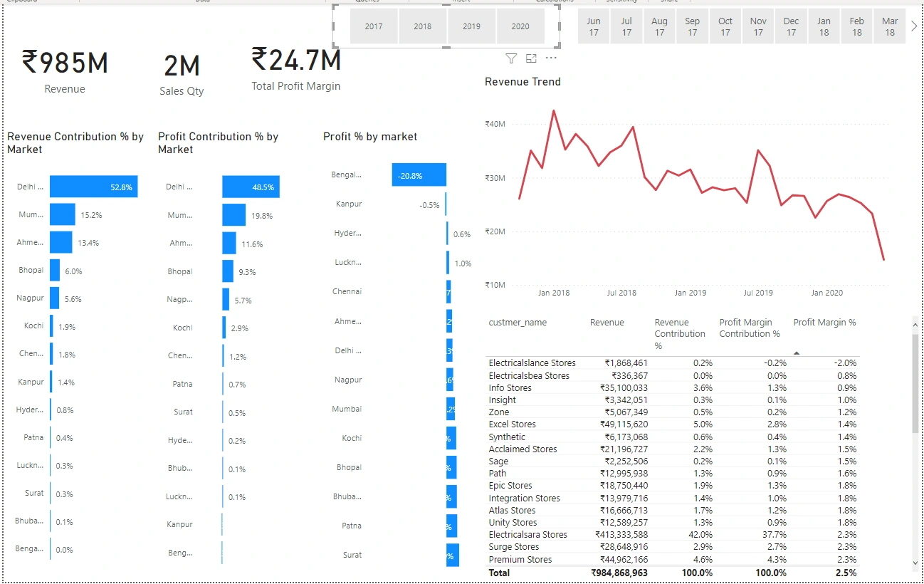Select the 2017 year slicer button
924x584 pixels.
[374, 26]
